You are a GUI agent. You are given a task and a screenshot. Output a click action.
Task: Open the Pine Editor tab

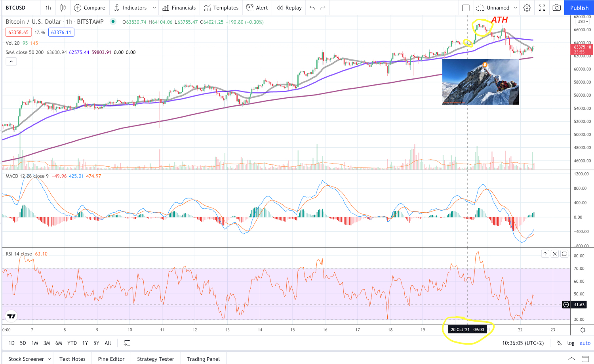coord(111,359)
